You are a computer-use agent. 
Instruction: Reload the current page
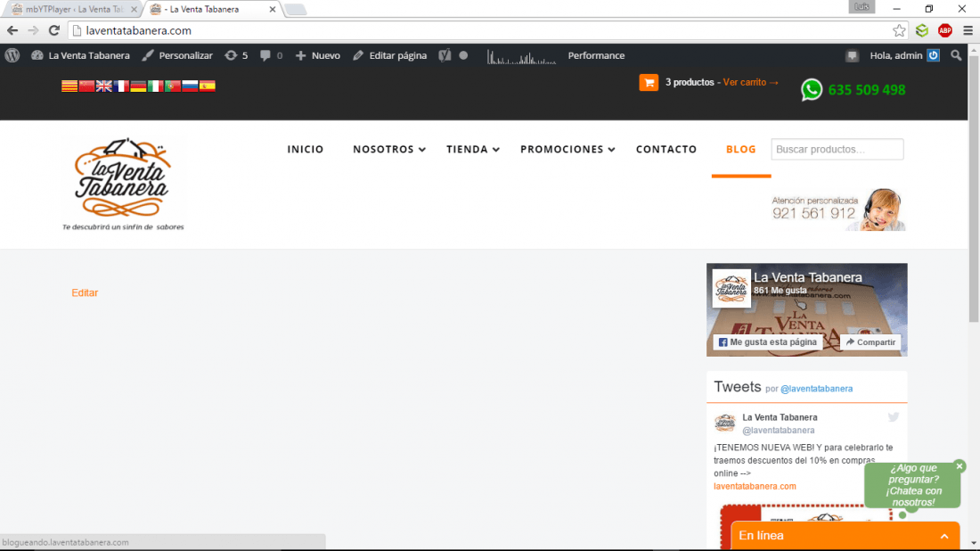54,30
